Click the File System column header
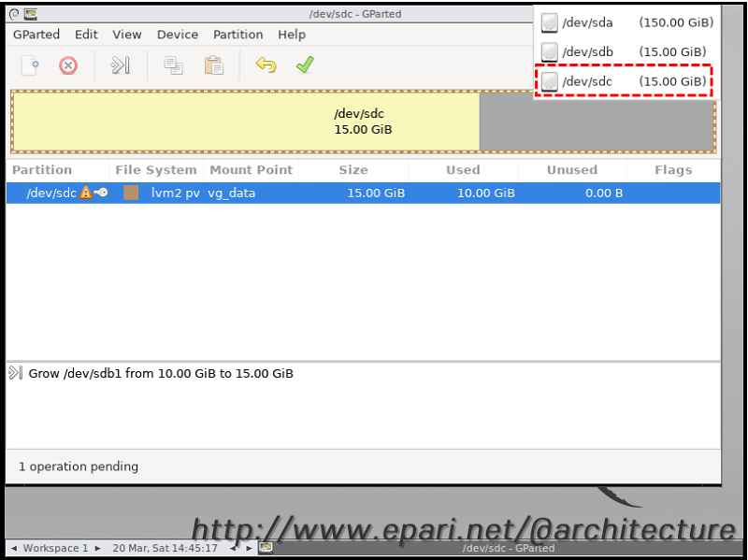 coord(156,170)
